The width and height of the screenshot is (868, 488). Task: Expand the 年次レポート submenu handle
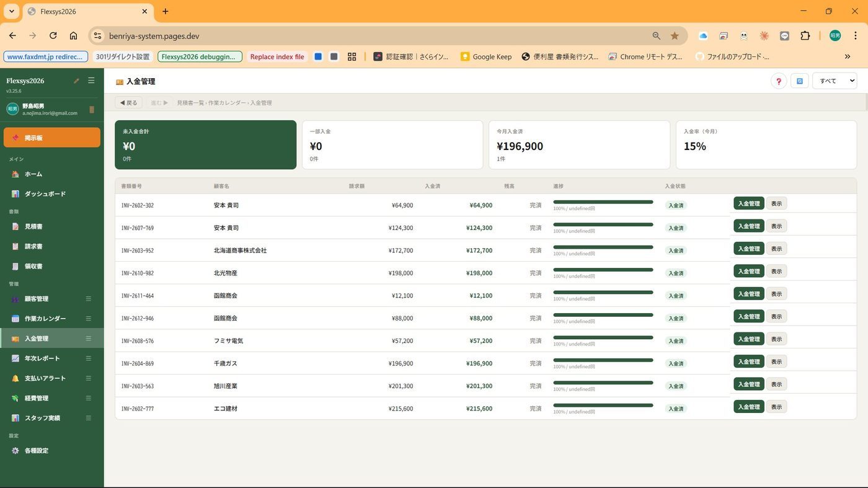tap(88, 358)
